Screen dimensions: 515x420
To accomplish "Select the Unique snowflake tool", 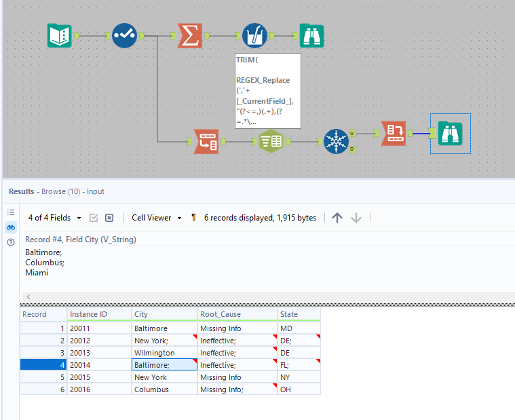I will coord(335,141).
